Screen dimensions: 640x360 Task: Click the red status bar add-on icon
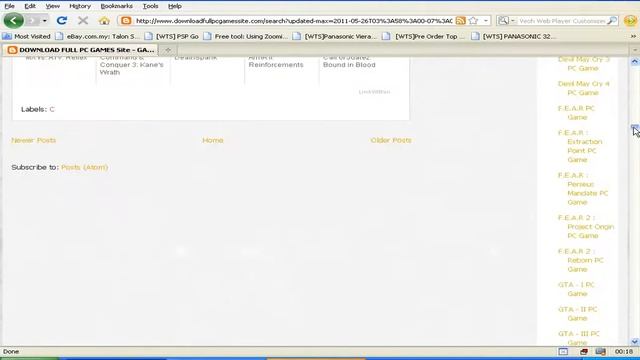click(584, 351)
